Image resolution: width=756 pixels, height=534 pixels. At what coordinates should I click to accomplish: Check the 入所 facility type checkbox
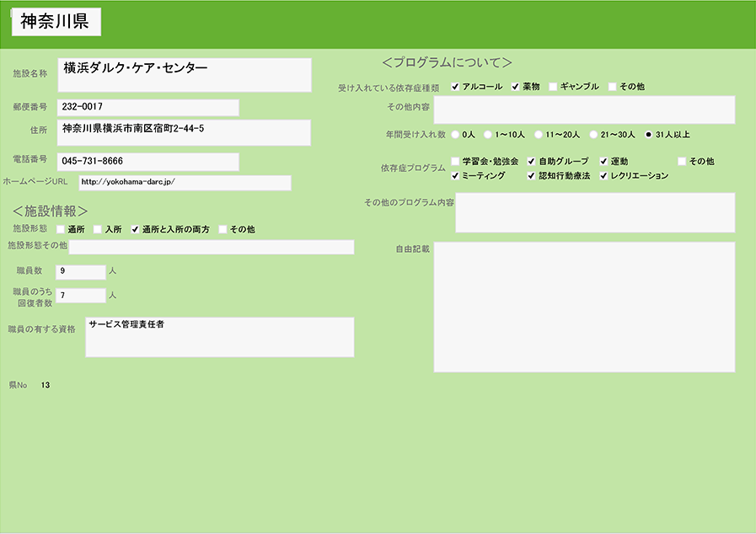click(x=98, y=229)
